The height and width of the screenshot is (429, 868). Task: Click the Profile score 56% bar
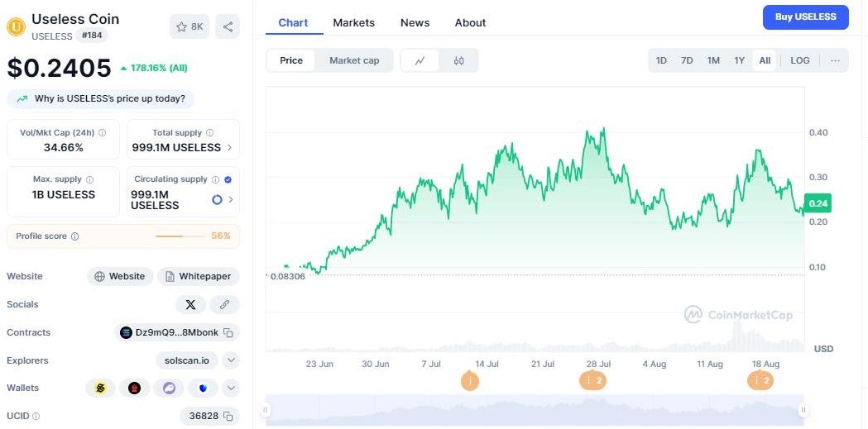pyautogui.click(x=180, y=236)
